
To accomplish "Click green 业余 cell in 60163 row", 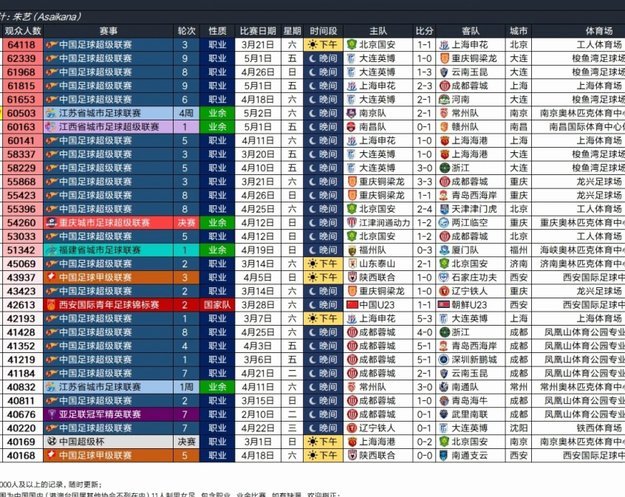I will point(217,127).
